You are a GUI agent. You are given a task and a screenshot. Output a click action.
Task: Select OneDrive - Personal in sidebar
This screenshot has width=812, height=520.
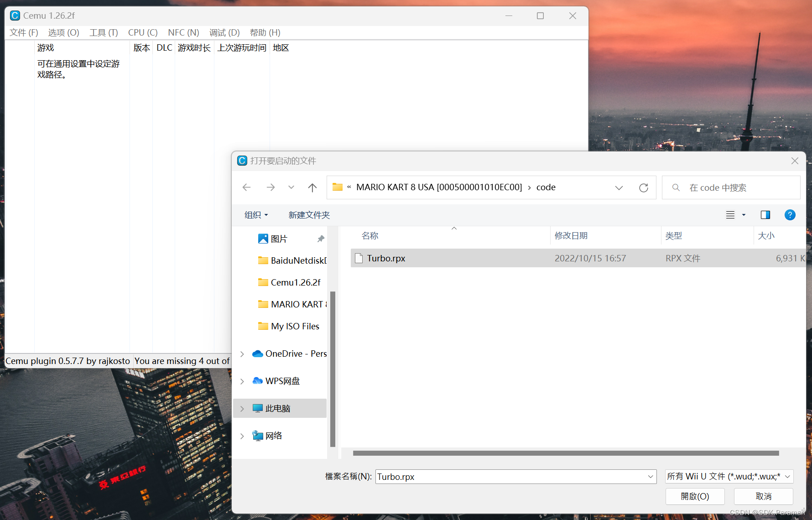click(x=289, y=354)
